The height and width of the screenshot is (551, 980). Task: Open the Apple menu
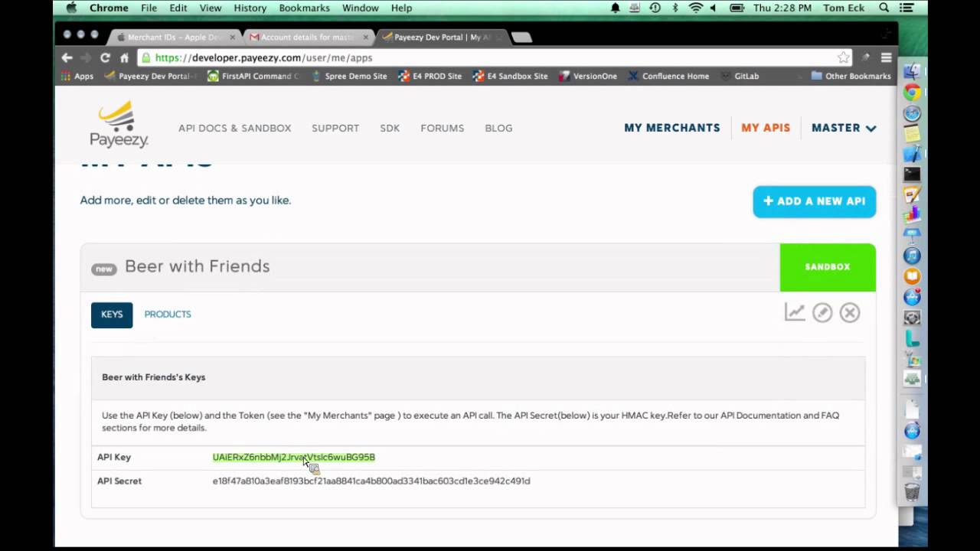(71, 8)
